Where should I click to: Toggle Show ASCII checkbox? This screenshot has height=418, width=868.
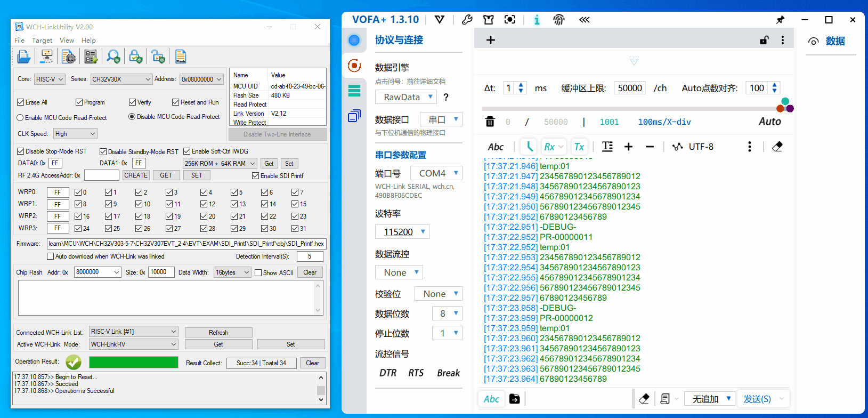pos(258,273)
